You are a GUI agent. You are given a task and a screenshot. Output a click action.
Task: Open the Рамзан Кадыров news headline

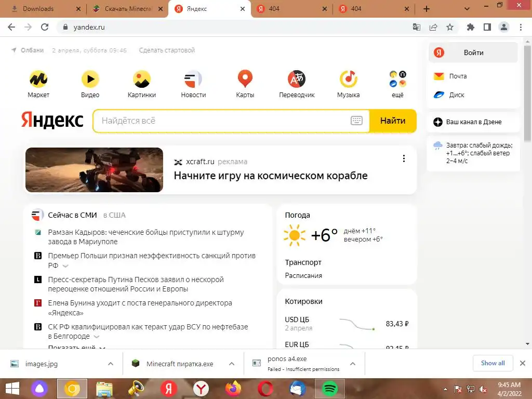pos(146,237)
